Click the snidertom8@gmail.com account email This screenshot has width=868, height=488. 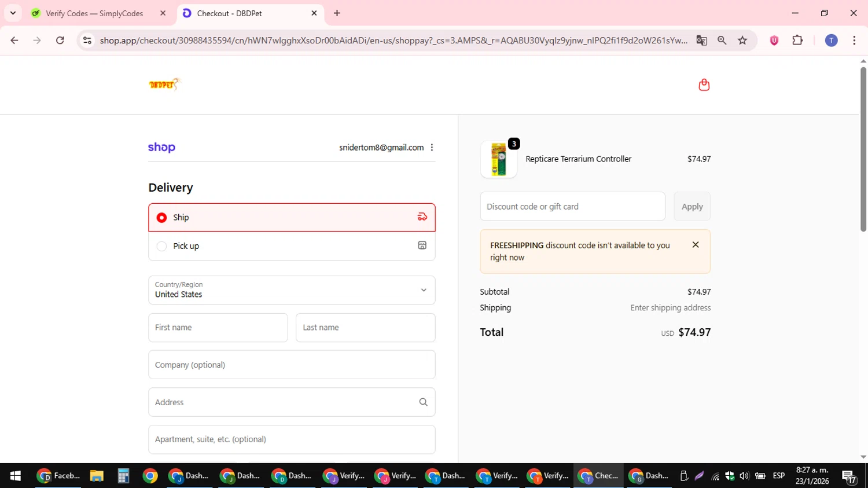[381, 148]
